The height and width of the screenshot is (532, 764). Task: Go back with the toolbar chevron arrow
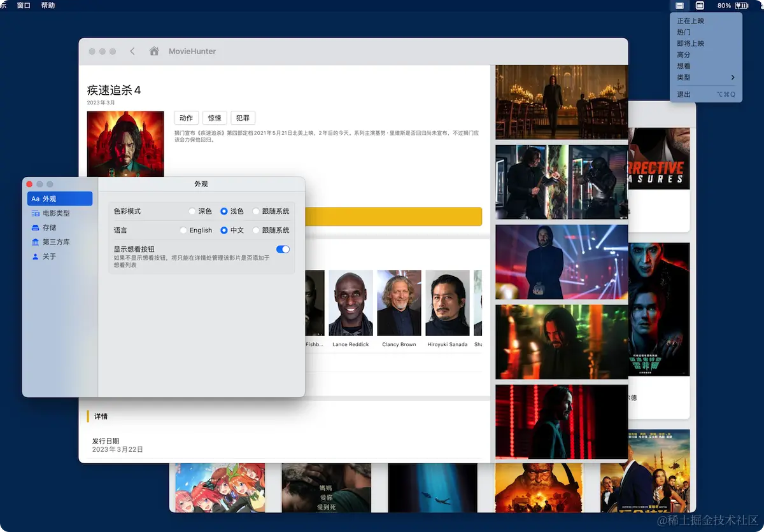click(x=132, y=51)
